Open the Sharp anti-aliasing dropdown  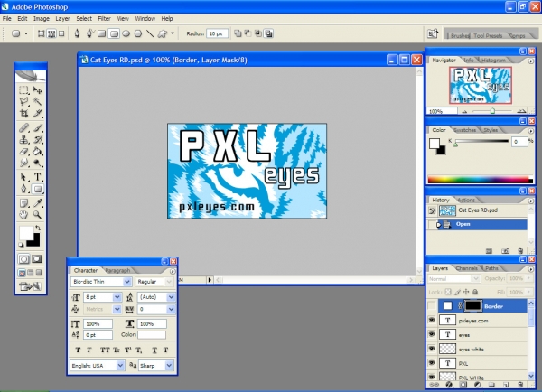tap(169, 366)
